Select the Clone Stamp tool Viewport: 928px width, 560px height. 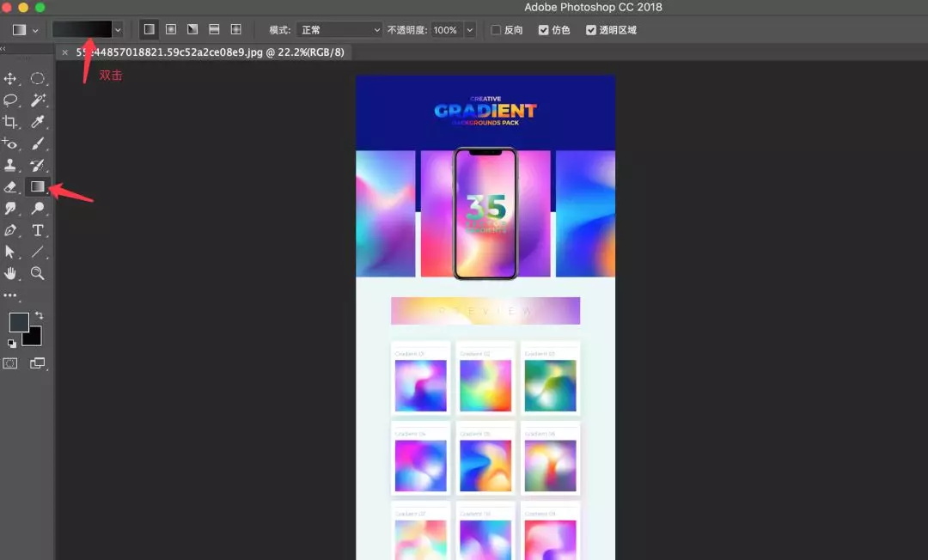coord(11,165)
